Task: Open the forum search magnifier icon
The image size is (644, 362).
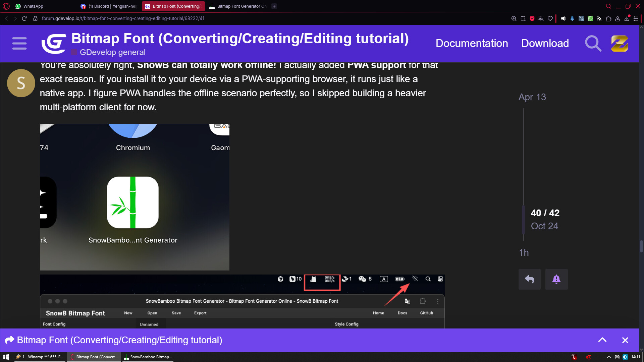Action: (593, 44)
